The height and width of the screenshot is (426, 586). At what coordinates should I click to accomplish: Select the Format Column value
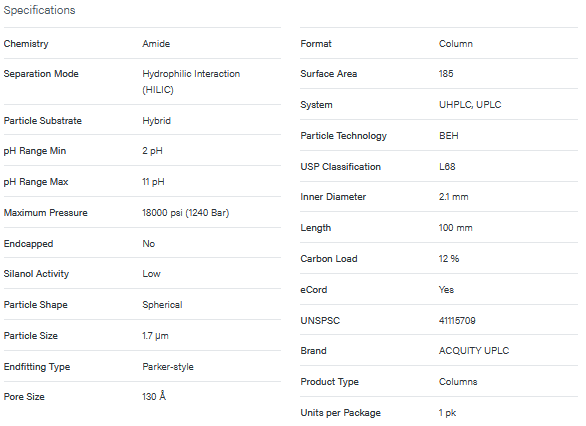(x=456, y=44)
